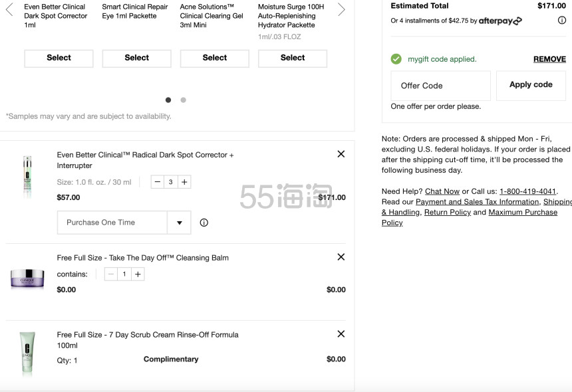The height and width of the screenshot is (392, 572).
Task: Open purchase frequency info icon
Action: click(x=204, y=223)
